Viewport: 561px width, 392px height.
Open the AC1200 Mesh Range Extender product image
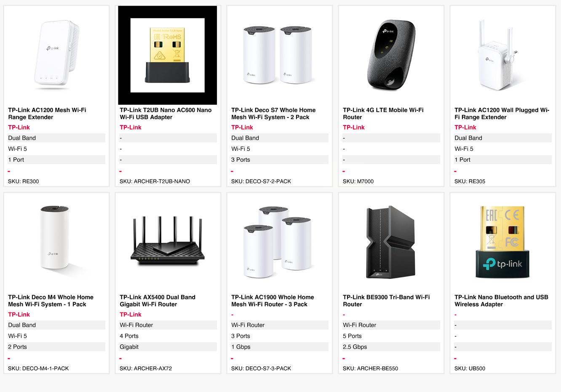56,55
